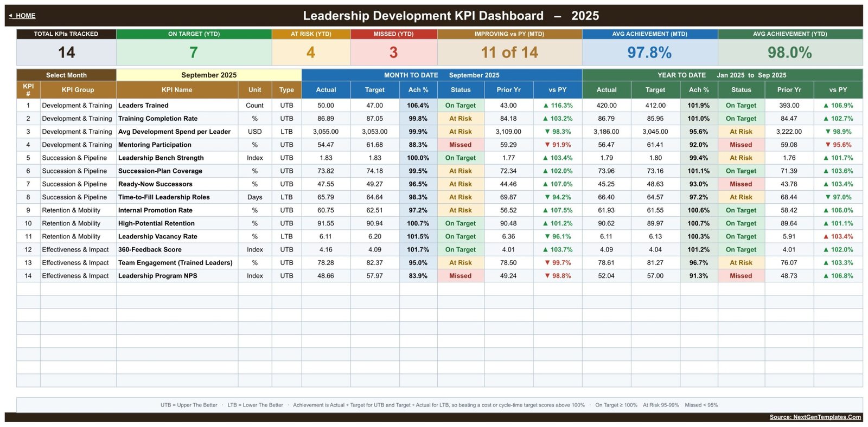This screenshot has height=427, width=868.
Task: Select the Missed YTD value 3
Action: pos(393,53)
